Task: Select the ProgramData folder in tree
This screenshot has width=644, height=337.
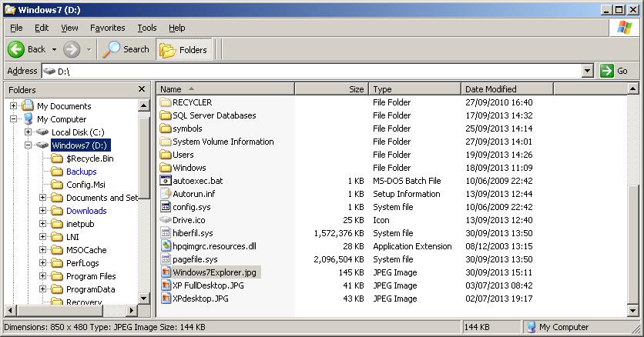Action: 90,289
